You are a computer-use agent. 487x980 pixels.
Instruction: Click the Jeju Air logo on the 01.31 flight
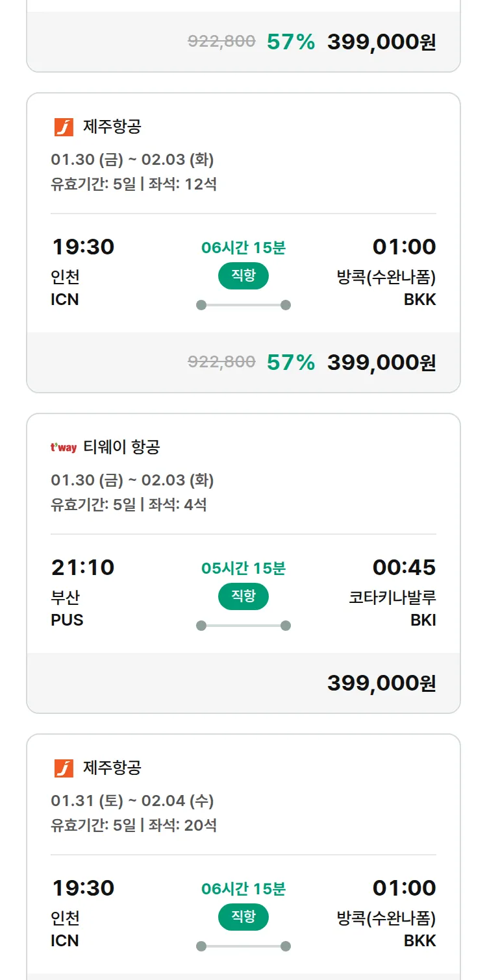(64, 768)
